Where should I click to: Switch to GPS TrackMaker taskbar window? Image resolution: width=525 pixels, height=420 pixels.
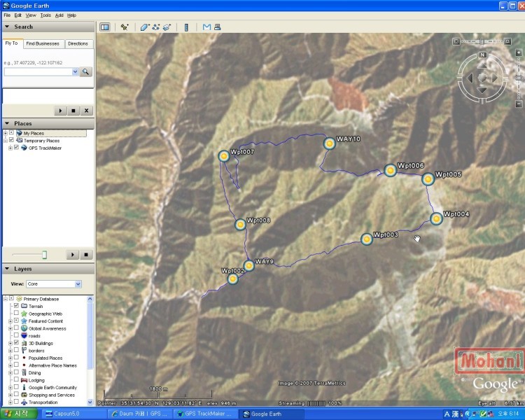coord(204,414)
